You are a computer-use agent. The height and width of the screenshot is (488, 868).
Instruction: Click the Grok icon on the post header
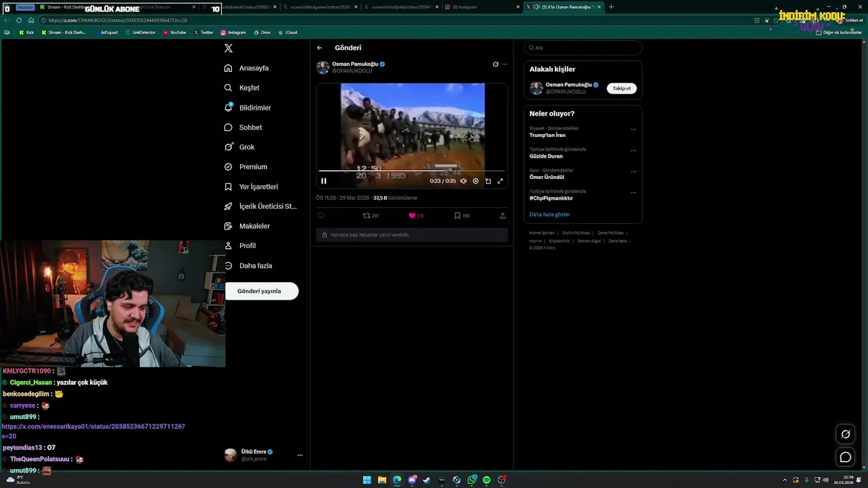tap(495, 64)
